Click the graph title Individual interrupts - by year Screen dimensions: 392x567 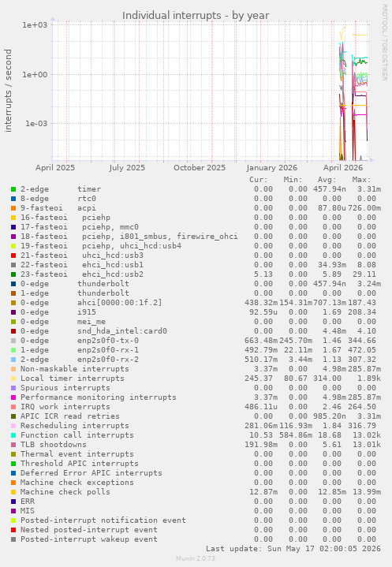pos(196,16)
